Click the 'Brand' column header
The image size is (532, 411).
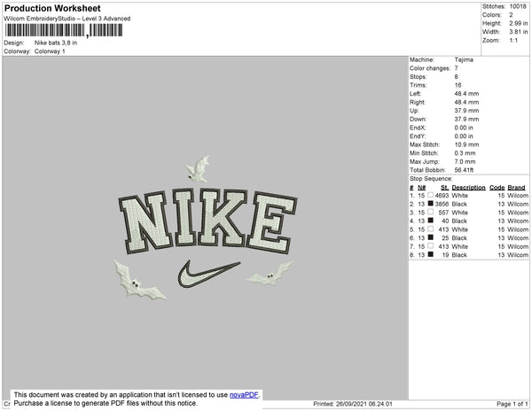tap(516, 188)
